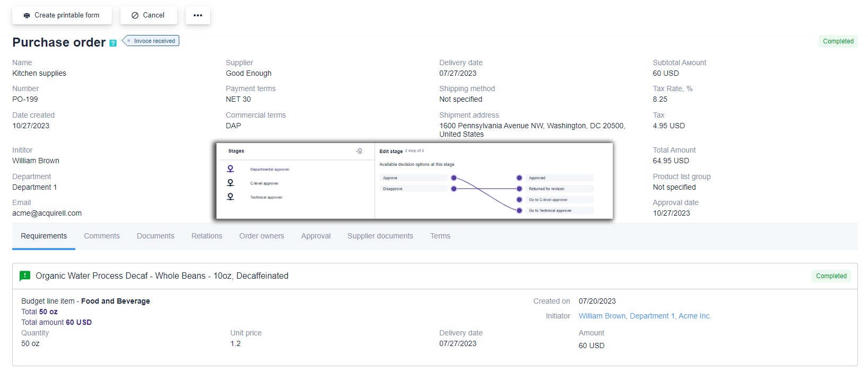Click the Kitchen supplies name value

pos(39,74)
